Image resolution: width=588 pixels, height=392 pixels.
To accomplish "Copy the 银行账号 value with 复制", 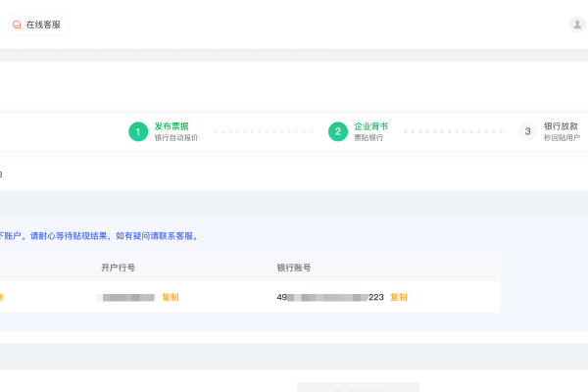I will pyautogui.click(x=399, y=298).
